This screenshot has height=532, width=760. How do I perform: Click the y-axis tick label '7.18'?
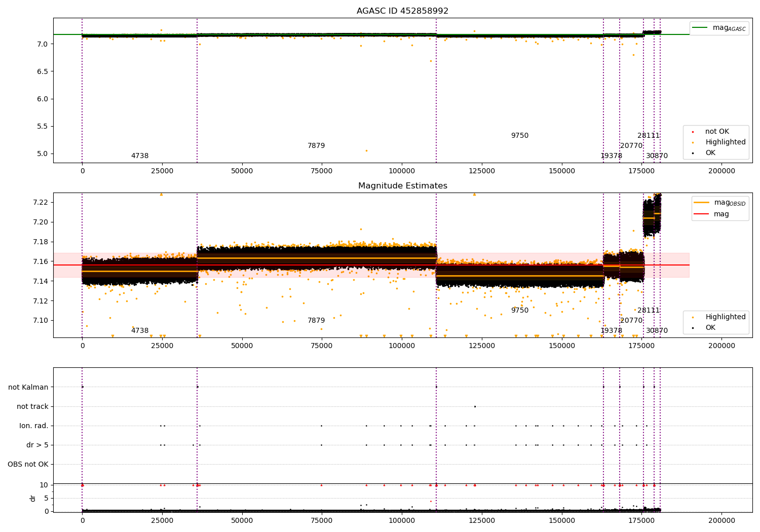pos(40,242)
